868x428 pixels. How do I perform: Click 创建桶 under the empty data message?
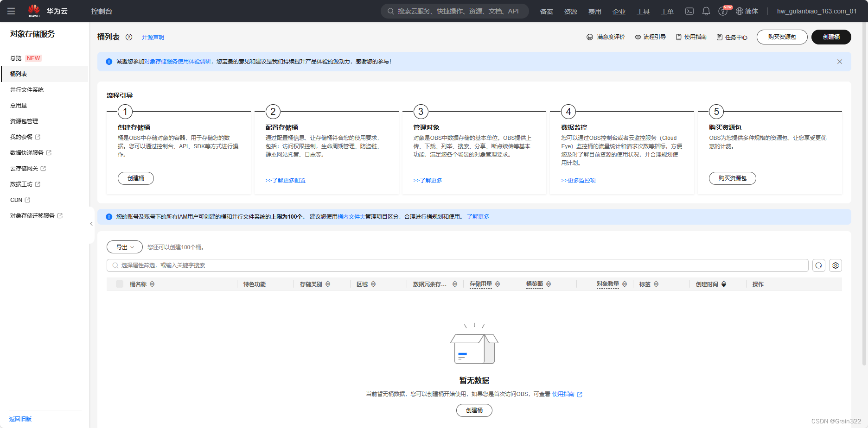click(x=474, y=410)
